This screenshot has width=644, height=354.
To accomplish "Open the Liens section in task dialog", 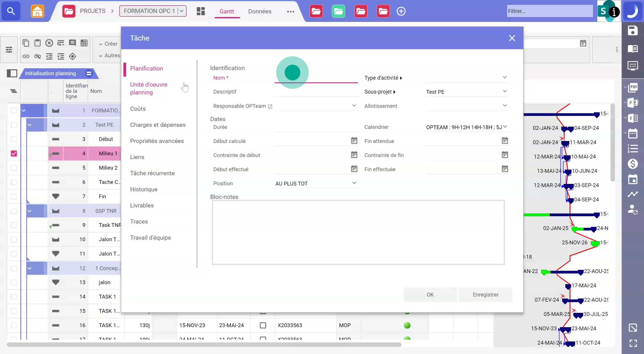I will pos(137,157).
